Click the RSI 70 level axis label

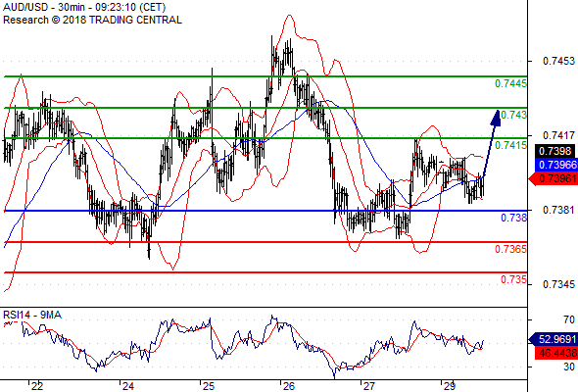coord(569,319)
